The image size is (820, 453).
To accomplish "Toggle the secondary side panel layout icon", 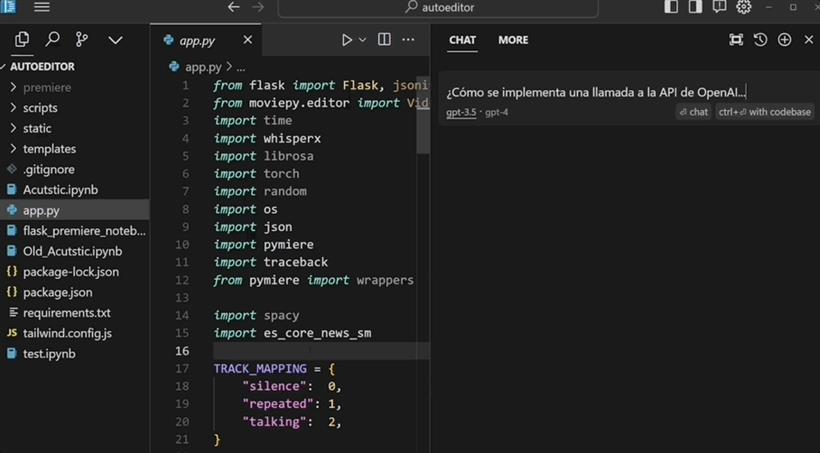I will (695, 7).
